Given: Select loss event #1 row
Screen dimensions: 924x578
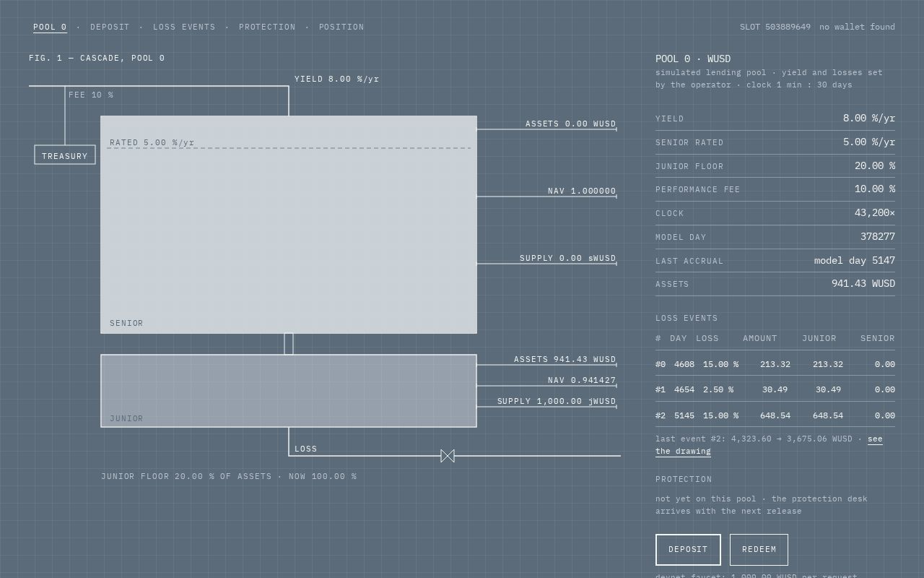Looking at the screenshot, I should pyautogui.click(x=775, y=389).
